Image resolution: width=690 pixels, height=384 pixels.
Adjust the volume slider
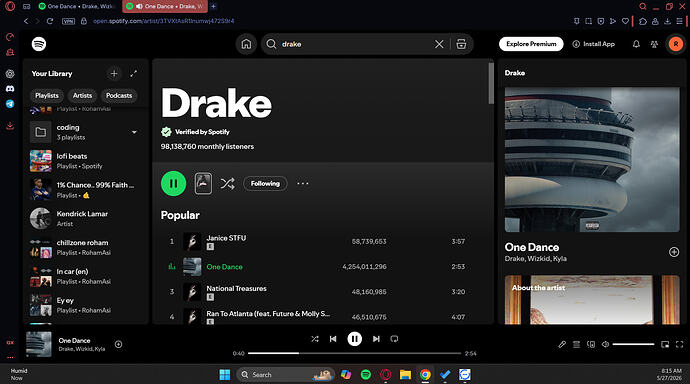[x=633, y=344]
